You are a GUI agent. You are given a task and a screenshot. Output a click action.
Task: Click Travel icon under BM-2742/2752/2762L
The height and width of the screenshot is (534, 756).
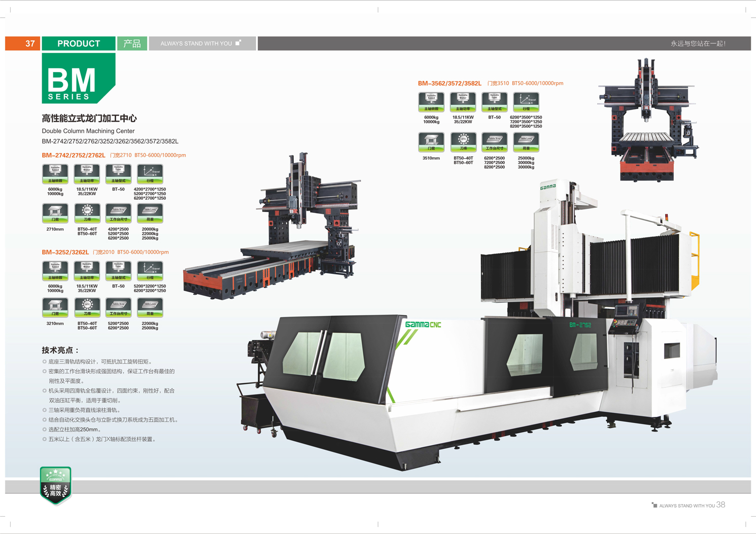pos(150,174)
